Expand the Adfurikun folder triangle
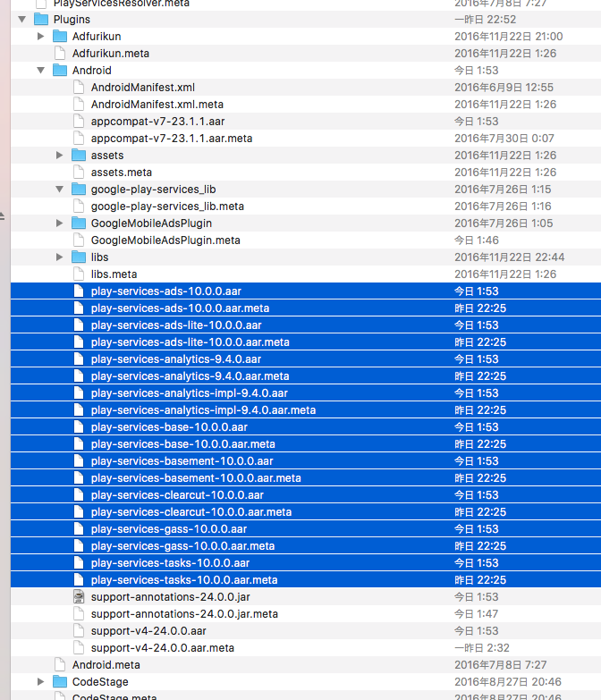Viewport: 601px width, 700px height. click(40, 36)
